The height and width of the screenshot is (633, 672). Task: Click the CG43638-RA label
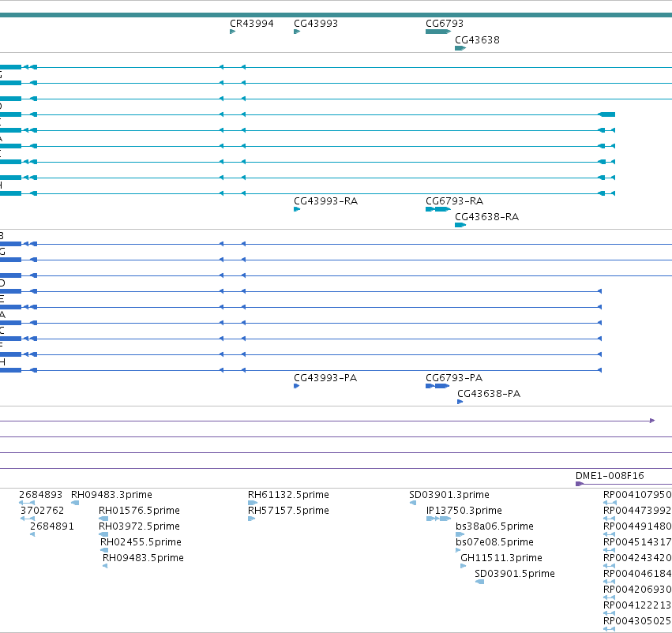(487, 217)
